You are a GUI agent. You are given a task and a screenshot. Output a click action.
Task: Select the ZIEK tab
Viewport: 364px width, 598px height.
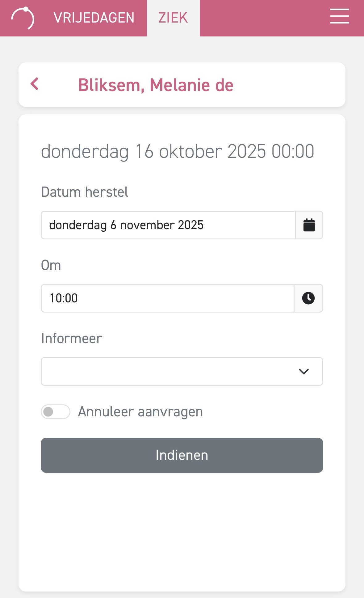173,18
